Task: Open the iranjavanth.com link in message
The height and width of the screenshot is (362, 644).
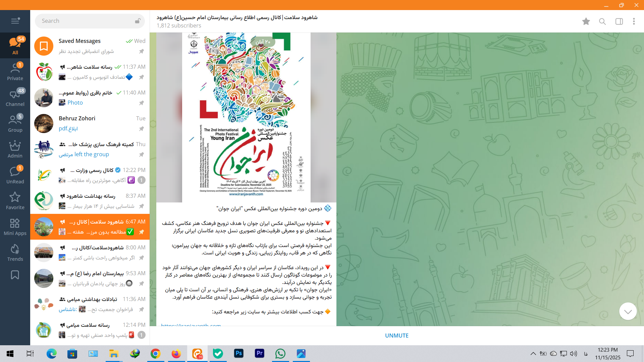Action: pos(191,325)
